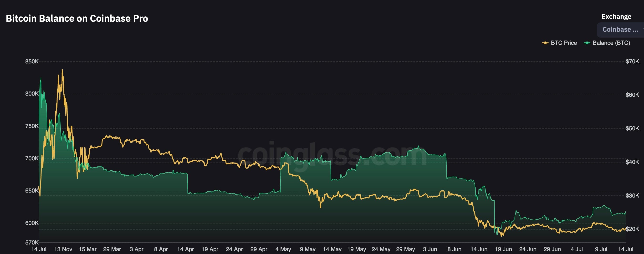
Task: Click the 14 Apr date label
Action: (x=185, y=249)
